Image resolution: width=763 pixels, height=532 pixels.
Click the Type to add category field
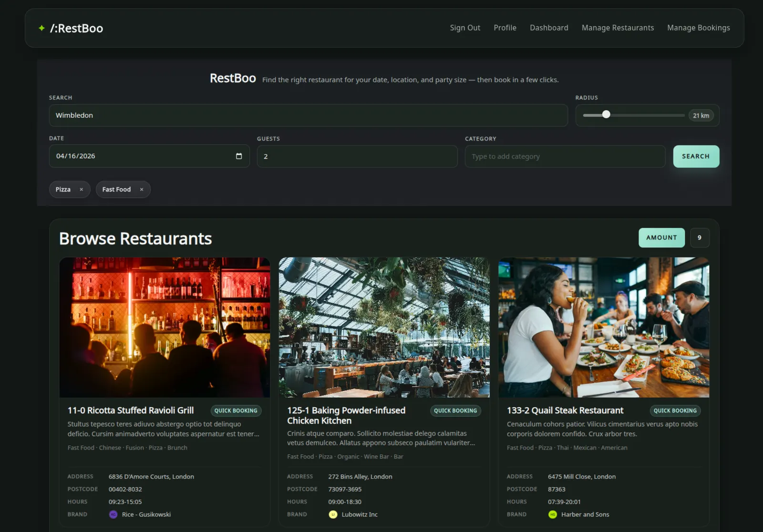click(565, 156)
